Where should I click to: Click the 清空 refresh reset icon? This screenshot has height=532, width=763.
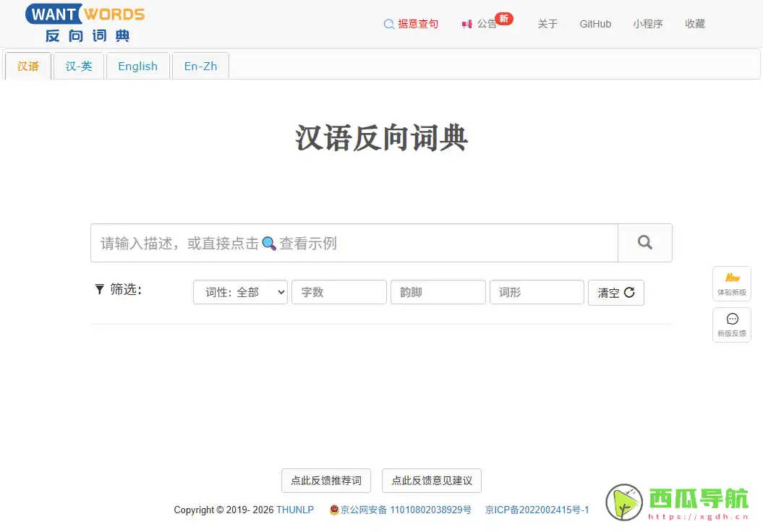(628, 292)
